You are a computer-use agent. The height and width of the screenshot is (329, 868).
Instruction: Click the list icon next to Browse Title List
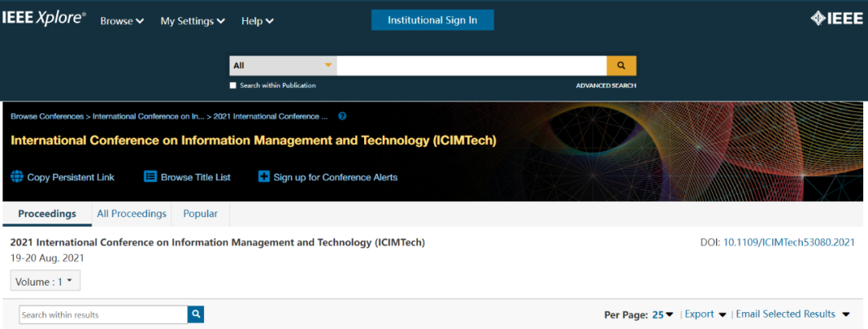coord(150,177)
